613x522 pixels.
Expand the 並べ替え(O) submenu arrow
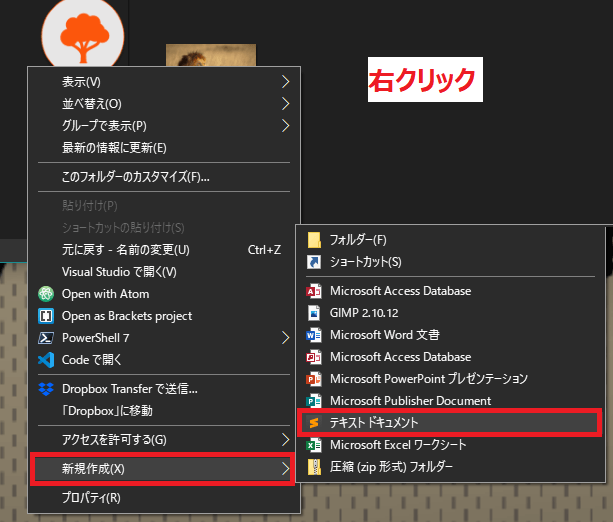pyautogui.click(x=285, y=103)
